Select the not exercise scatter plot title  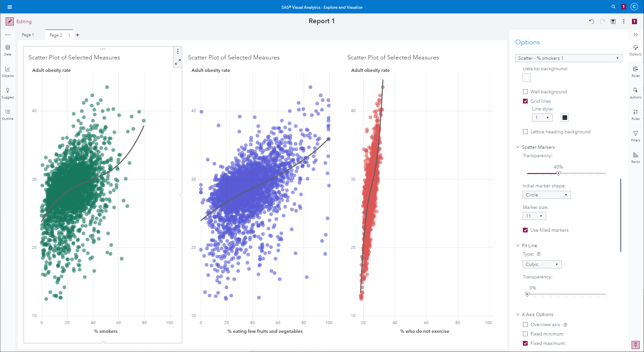(x=393, y=57)
